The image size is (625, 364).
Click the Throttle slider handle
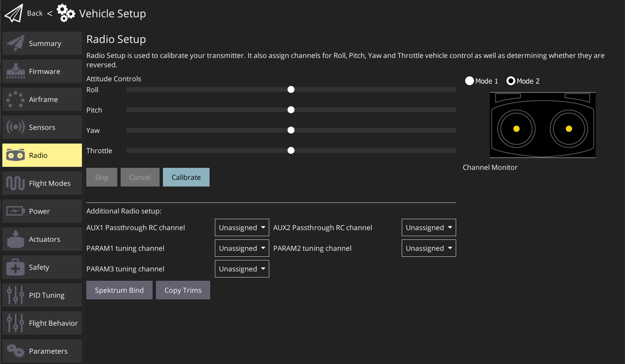click(291, 151)
